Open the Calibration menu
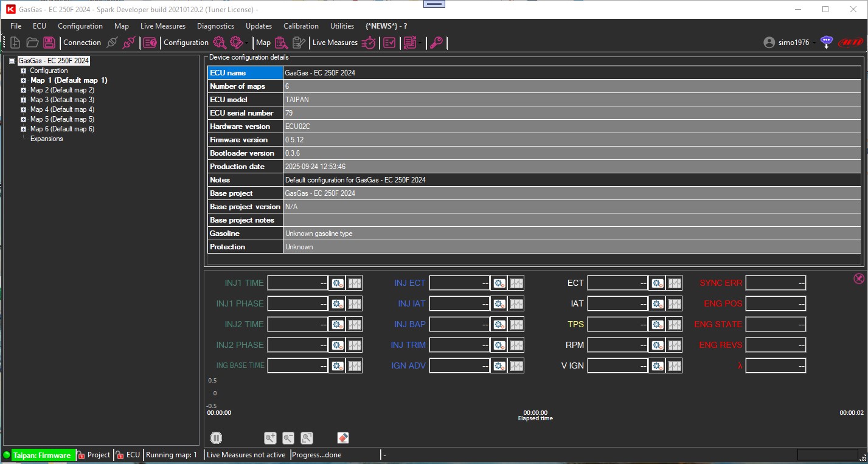868x464 pixels. point(300,26)
